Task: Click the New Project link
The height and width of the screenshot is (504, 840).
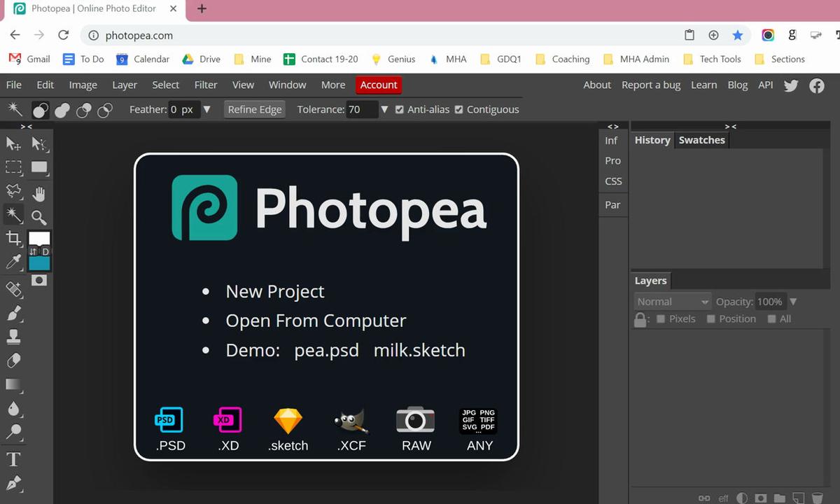Action: click(275, 292)
